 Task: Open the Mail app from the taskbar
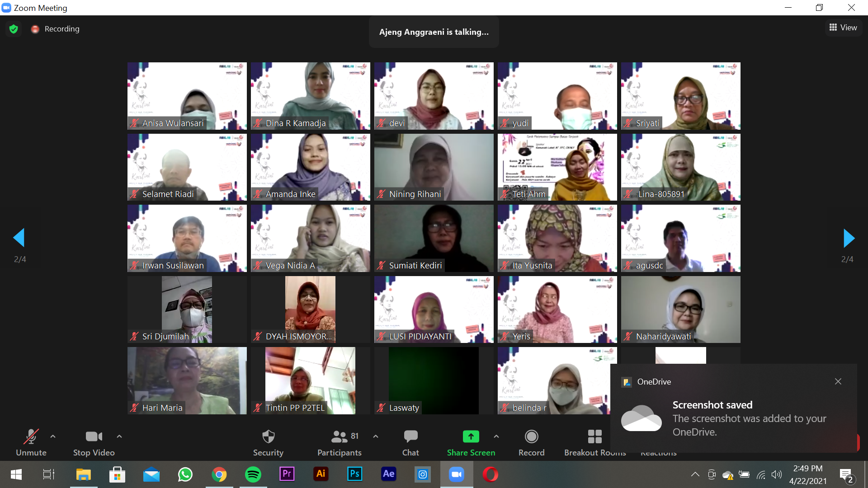coord(151,474)
